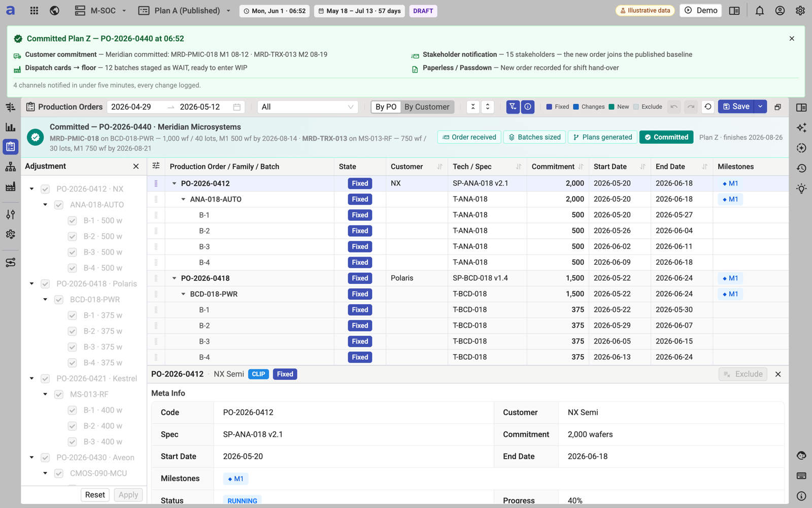Refresh the Production Orders list

[x=707, y=107]
